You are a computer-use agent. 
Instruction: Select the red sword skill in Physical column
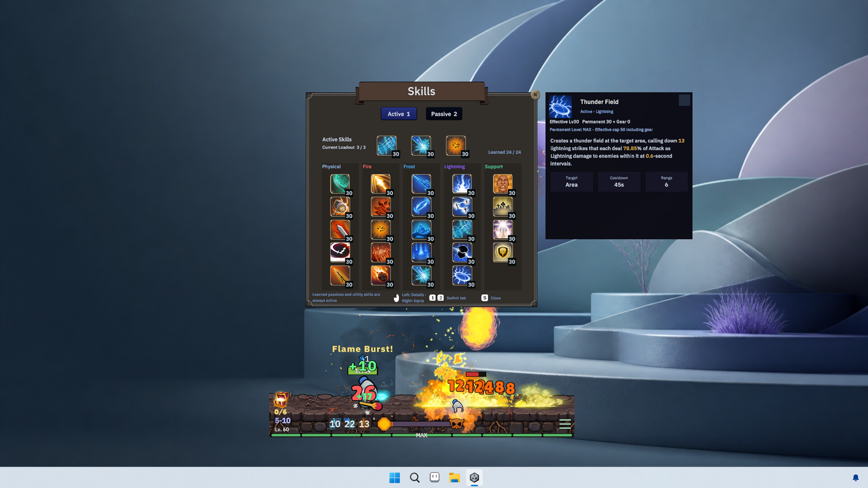340,230
